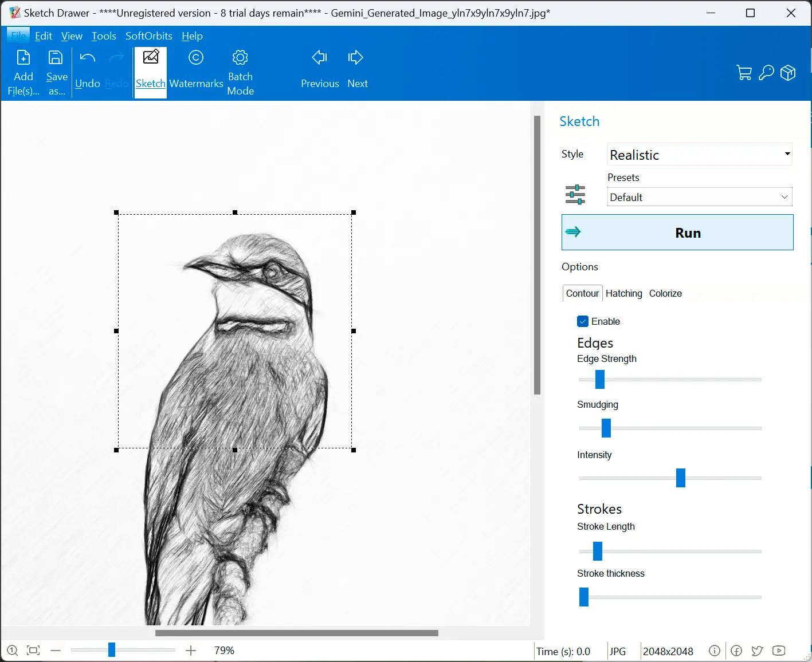Click the Stroke Length slider handle
The width and height of the screenshot is (812, 662).
(x=598, y=551)
